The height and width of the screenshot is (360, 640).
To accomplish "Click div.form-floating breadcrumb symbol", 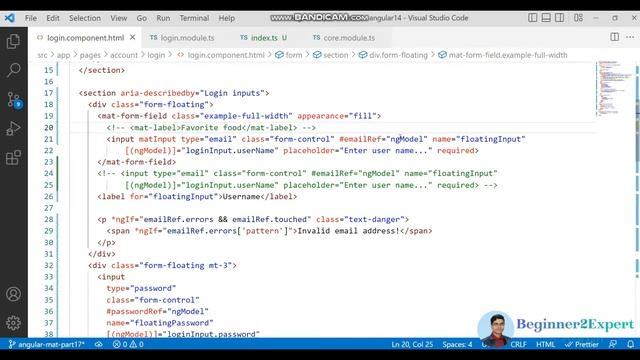I will (x=393, y=55).
